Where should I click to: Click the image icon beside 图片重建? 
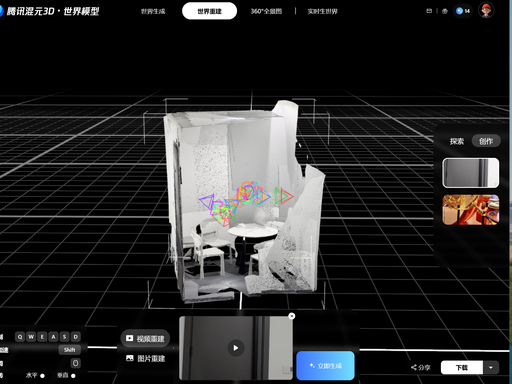click(x=129, y=358)
